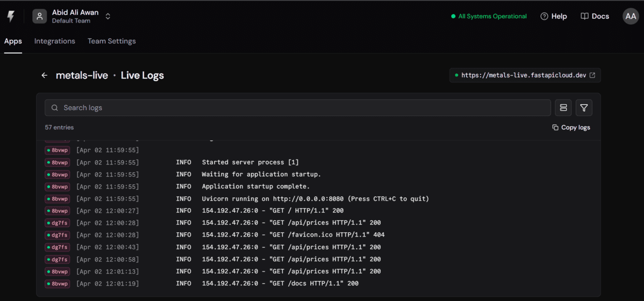
Task: Click the GET /favicon.ico 404 log line
Action: (x=293, y=235)
